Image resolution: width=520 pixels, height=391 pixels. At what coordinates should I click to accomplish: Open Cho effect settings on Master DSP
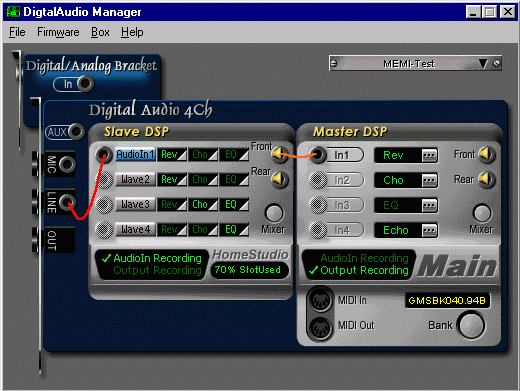coord(429,180)
